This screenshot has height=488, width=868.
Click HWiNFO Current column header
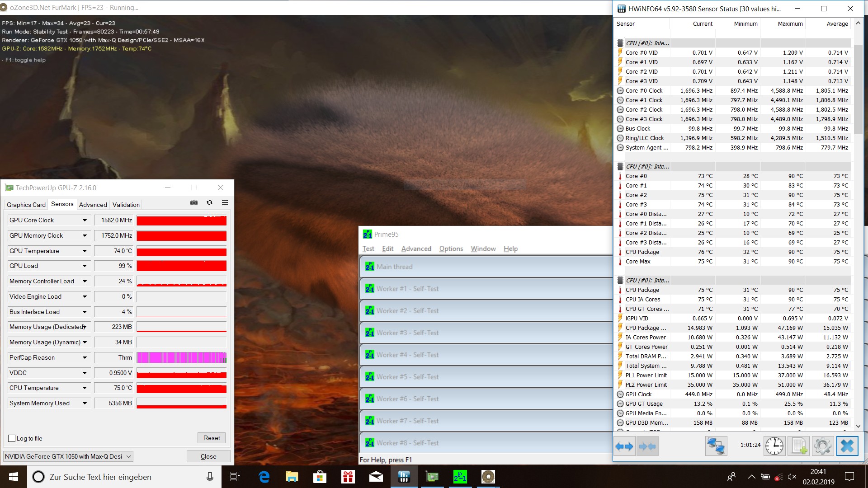click(693, 24)
